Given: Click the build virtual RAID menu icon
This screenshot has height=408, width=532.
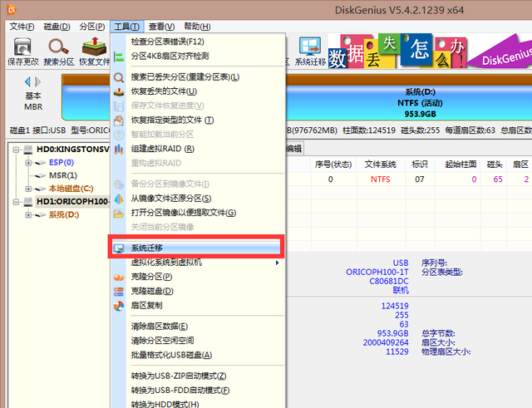Looking at the screenshot, I should (119, 149).
